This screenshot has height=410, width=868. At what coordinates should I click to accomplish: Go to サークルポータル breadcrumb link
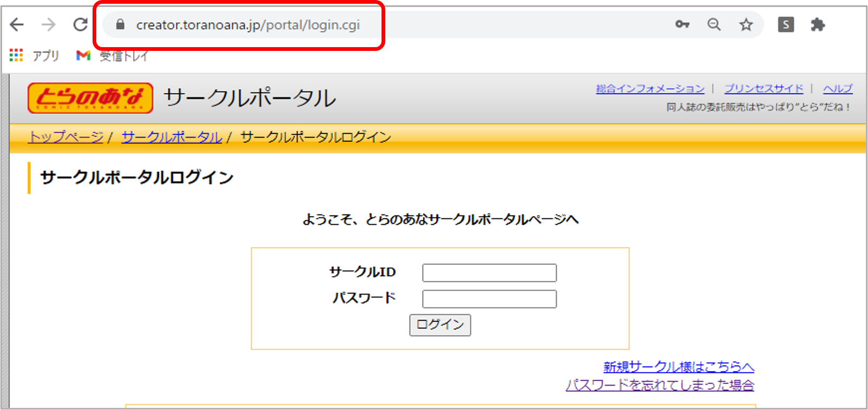click(x=172, y=137)
